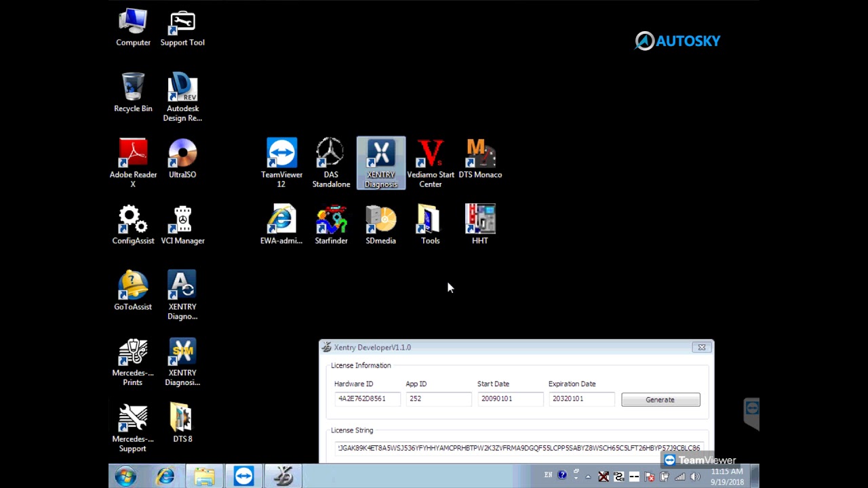Screen dimensions: 868x488
Task: Click the App ID field showing 252
Action: click(x=438, y=399)
